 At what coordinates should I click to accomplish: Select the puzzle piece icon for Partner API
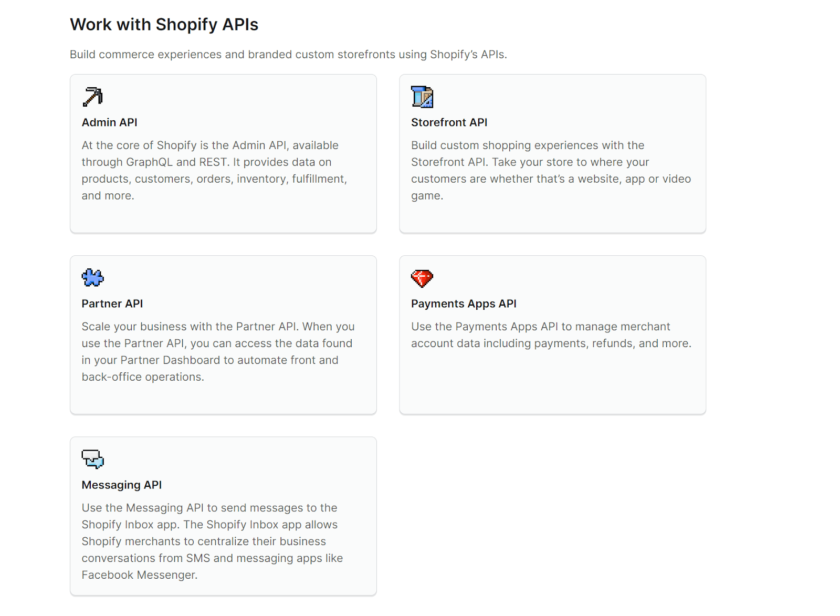[x=92, y=278]
